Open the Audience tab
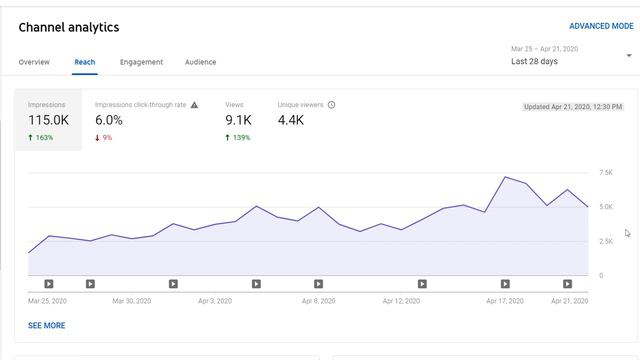Viewport: 640px width, 360px height. [x=200, y=62]
